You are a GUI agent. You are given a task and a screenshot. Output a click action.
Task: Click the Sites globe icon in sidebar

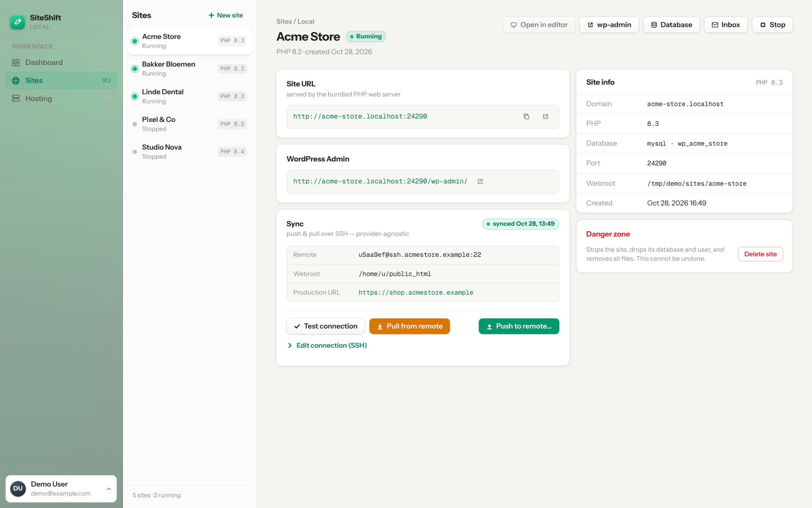click(x=16, y=81)
